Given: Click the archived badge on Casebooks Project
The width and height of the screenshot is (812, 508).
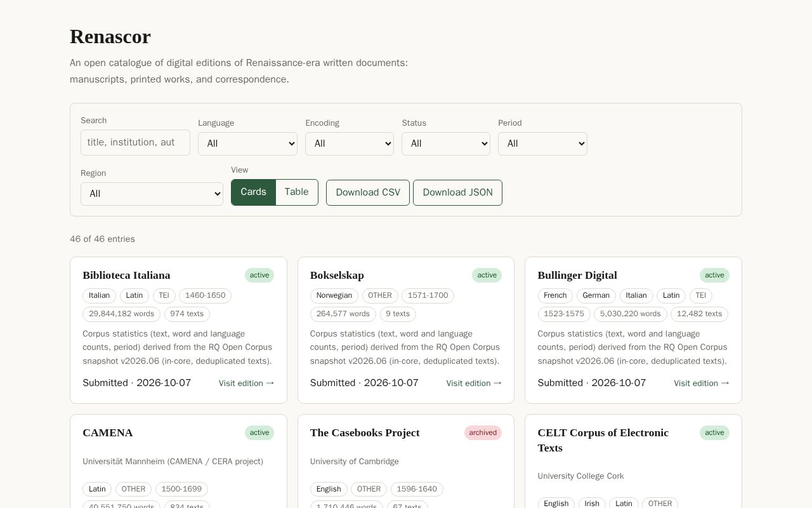Looking at the screenshot, I should [483, 433].
